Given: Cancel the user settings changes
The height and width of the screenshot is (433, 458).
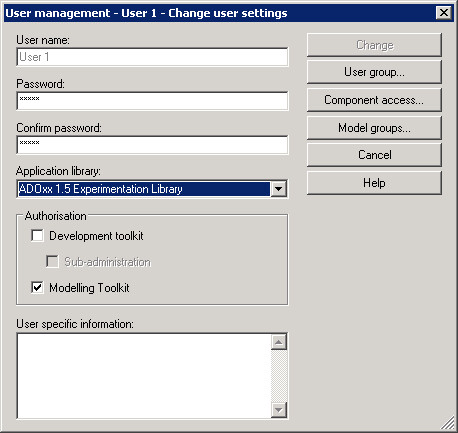Looking at the screenshot, I should (374, 155).
